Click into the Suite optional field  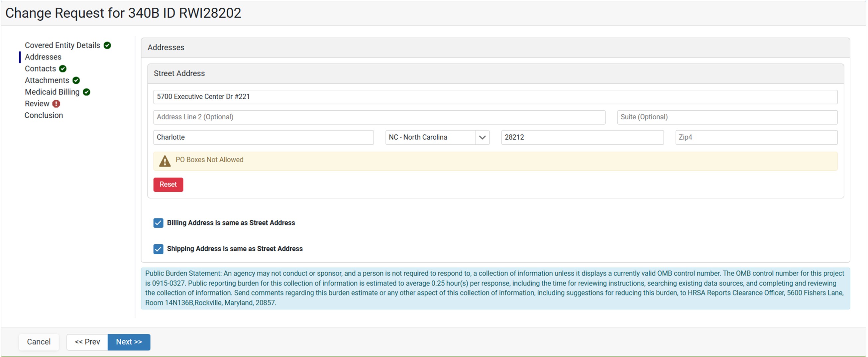(727, 117)
